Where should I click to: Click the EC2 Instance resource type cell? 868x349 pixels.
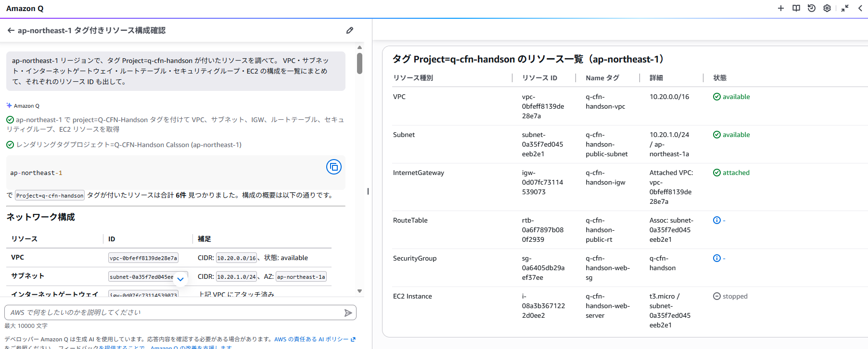point(412,296)
